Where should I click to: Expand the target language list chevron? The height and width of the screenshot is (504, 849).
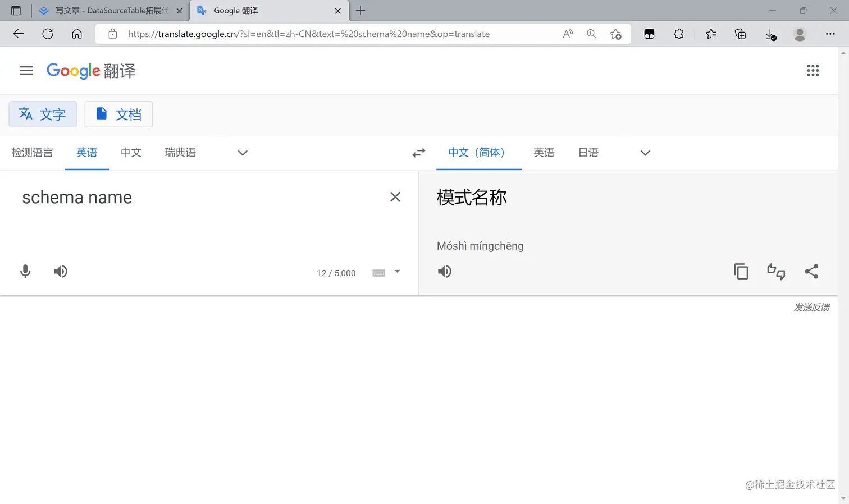(645, 153)
